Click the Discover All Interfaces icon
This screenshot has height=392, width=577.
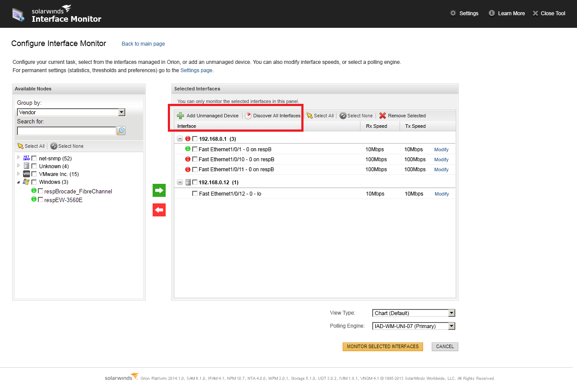coord(248,116)
